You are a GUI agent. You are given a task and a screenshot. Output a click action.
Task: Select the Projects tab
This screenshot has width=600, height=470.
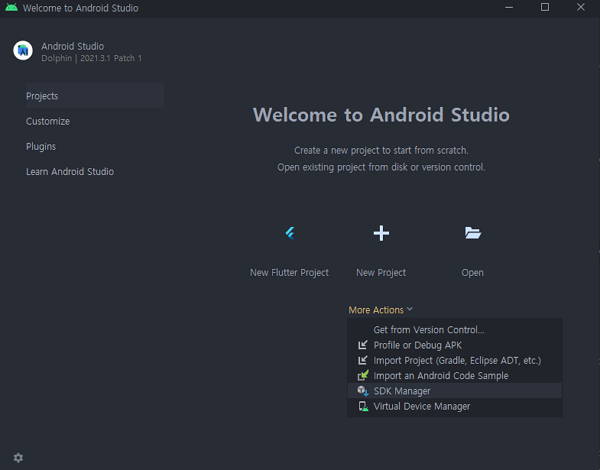[95, 96]
